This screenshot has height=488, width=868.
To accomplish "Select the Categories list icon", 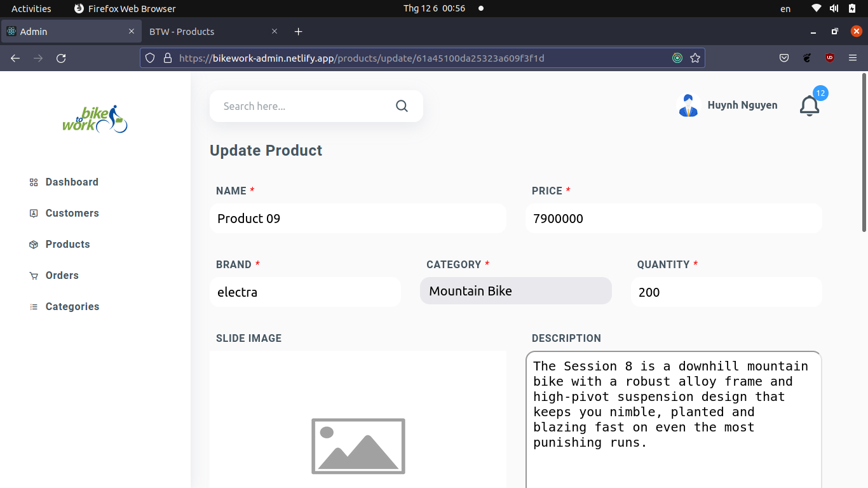I will coord(33,306).
